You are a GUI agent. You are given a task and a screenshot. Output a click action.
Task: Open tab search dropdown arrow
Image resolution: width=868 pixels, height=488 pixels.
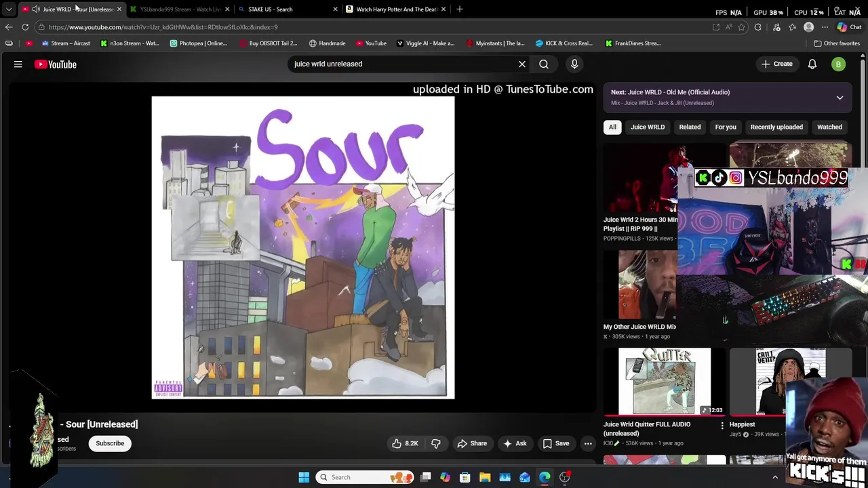click(x=9, y=9)
